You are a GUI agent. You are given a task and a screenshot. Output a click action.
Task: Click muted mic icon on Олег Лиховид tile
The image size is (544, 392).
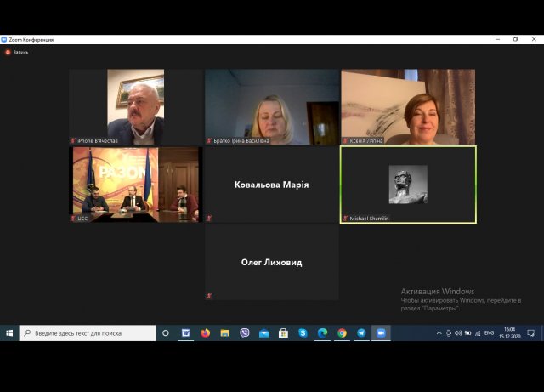point(209,296)
